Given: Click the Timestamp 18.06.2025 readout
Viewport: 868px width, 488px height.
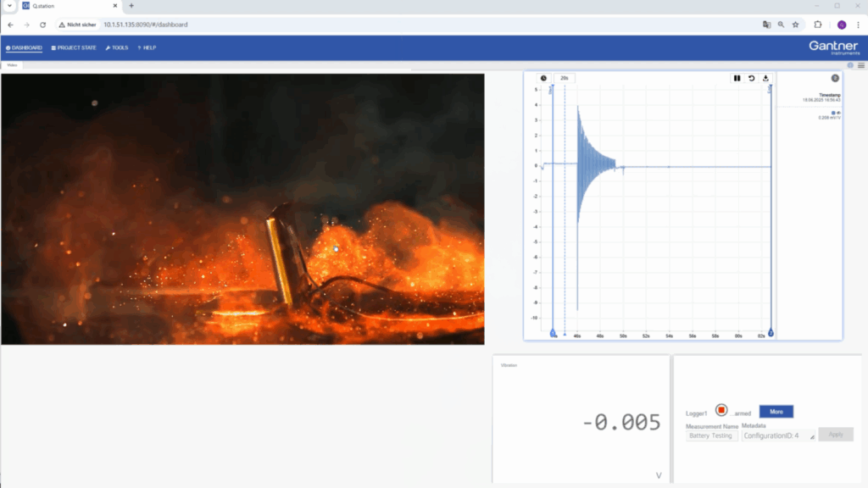Looking at the screenshot, I should point(821,97).
